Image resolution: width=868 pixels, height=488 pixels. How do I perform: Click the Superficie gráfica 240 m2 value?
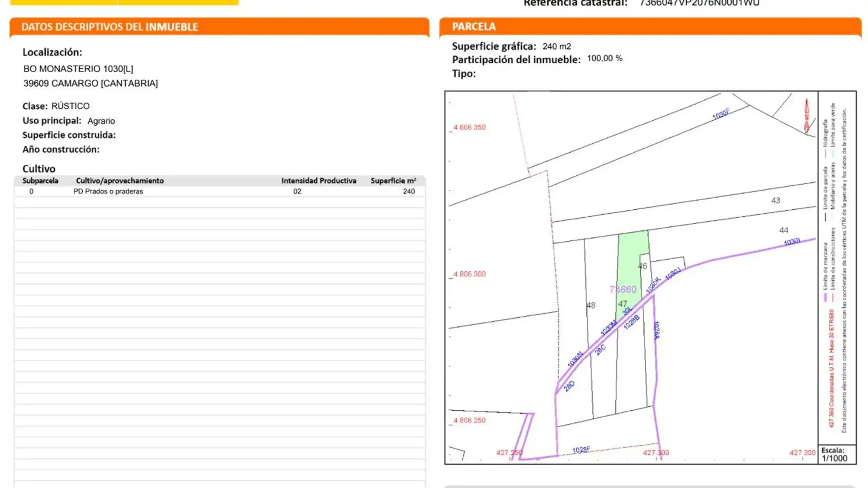click(557, 47)
